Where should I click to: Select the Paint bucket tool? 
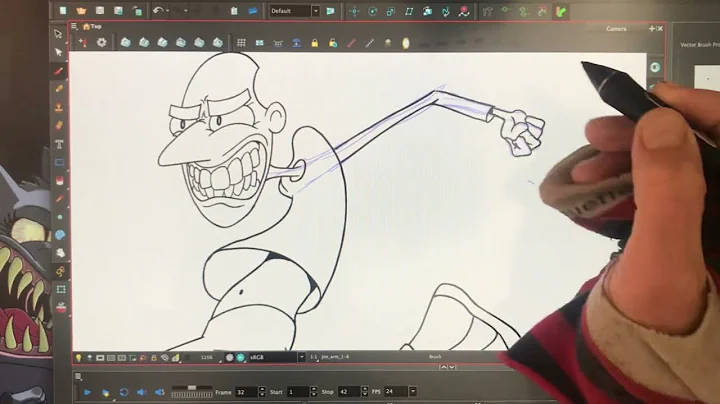click(60, 180)
